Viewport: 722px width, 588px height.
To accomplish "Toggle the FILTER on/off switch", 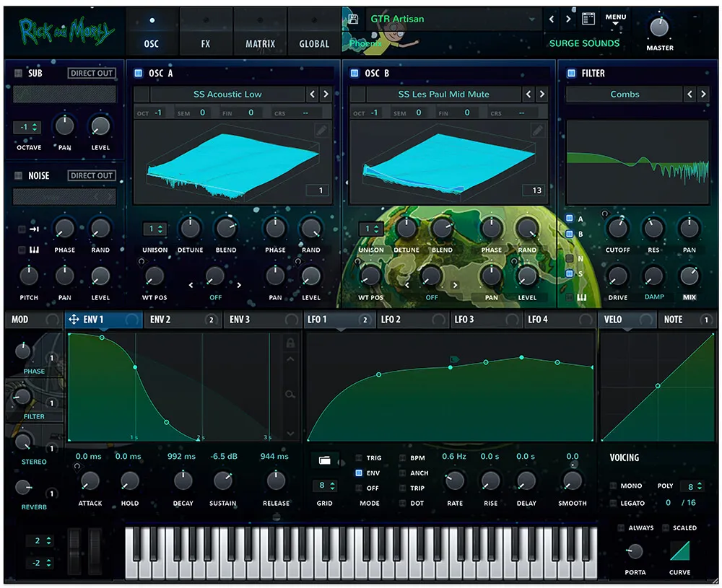I will [571, 73].
